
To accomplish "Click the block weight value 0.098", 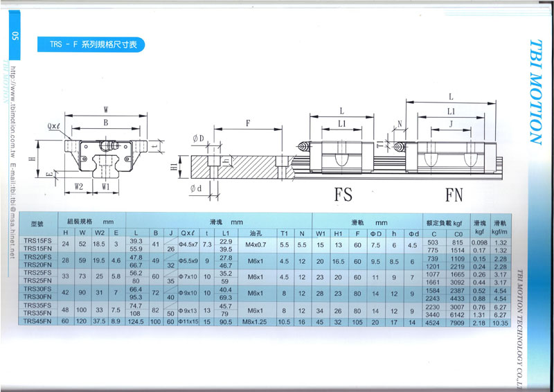I will click(479, 243).
